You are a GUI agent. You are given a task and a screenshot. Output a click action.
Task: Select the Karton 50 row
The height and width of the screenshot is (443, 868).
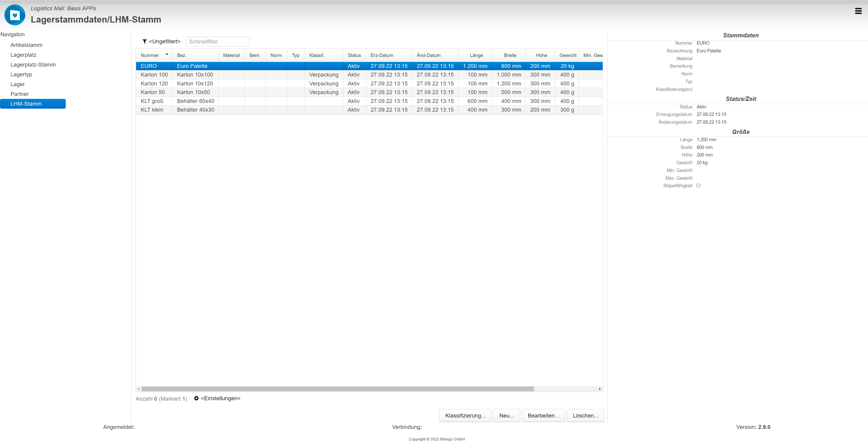click(x=369, y=92)
